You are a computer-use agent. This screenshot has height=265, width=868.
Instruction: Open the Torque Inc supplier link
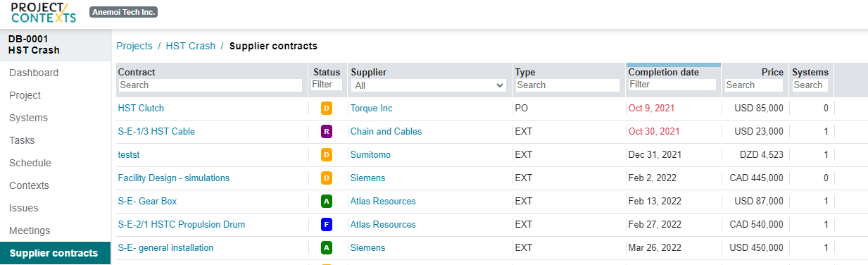(372, 108)
